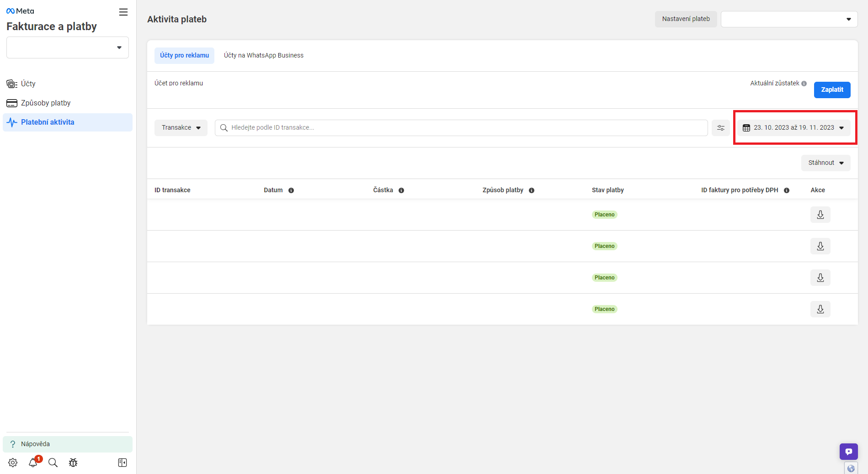Collapse the sidebar panel icon
The width and height of the screenshot is (868, 474).
click(x=122, y=463)
